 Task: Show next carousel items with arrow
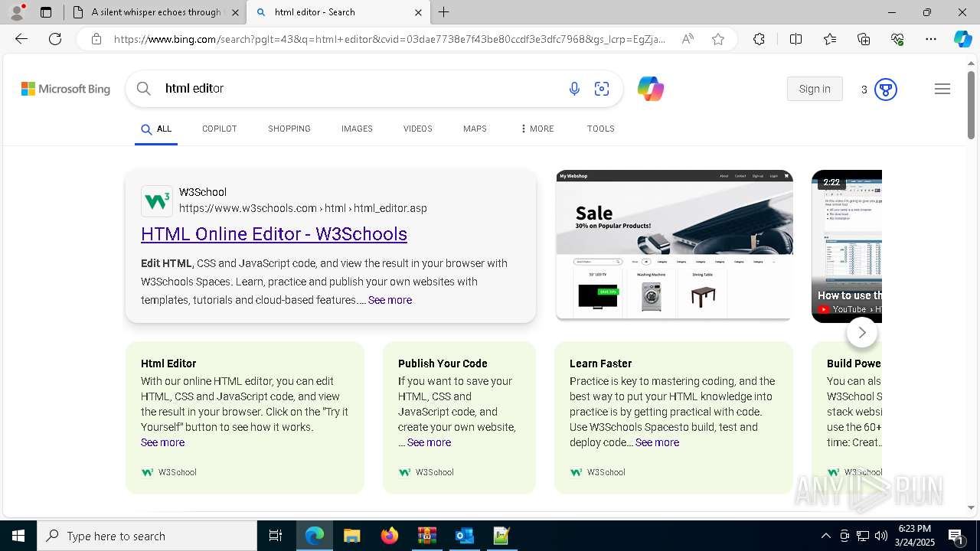(x=862, y=332)
